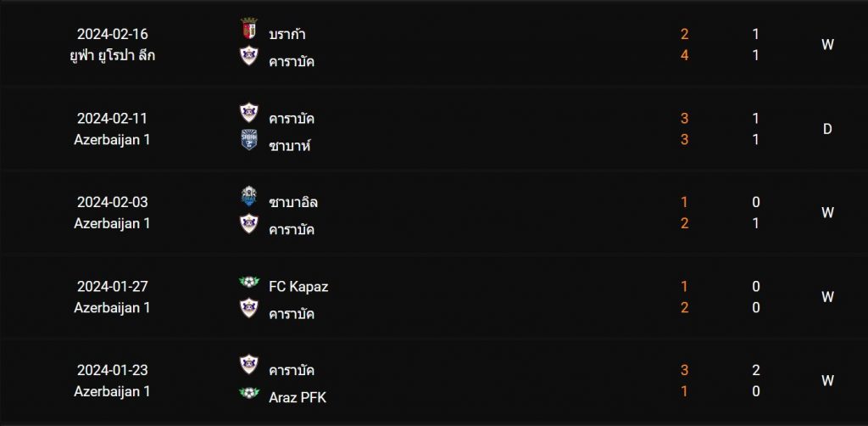Click the Sabah club crest icon

(x=249, y=140)
